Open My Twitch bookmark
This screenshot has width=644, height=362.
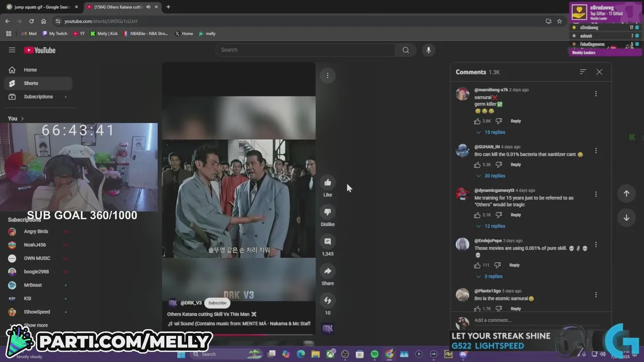point(54,34)
